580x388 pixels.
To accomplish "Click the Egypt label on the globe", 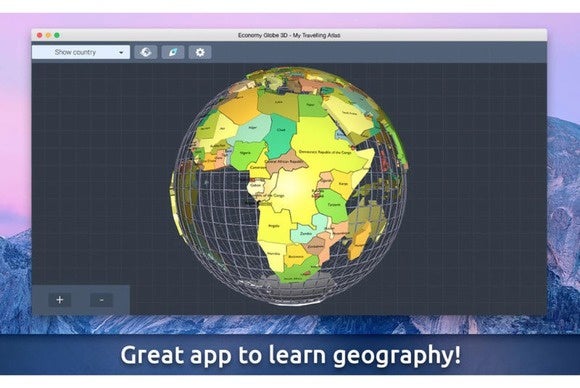I will [310, 105].
